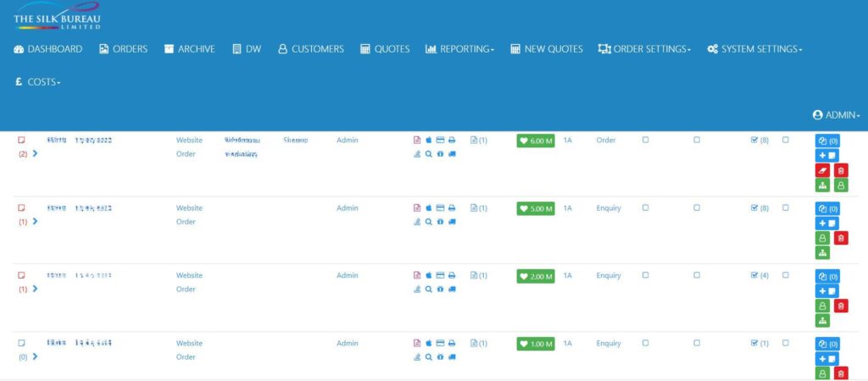Click delivery truck icon in 5.00 M row

point(452,223)
